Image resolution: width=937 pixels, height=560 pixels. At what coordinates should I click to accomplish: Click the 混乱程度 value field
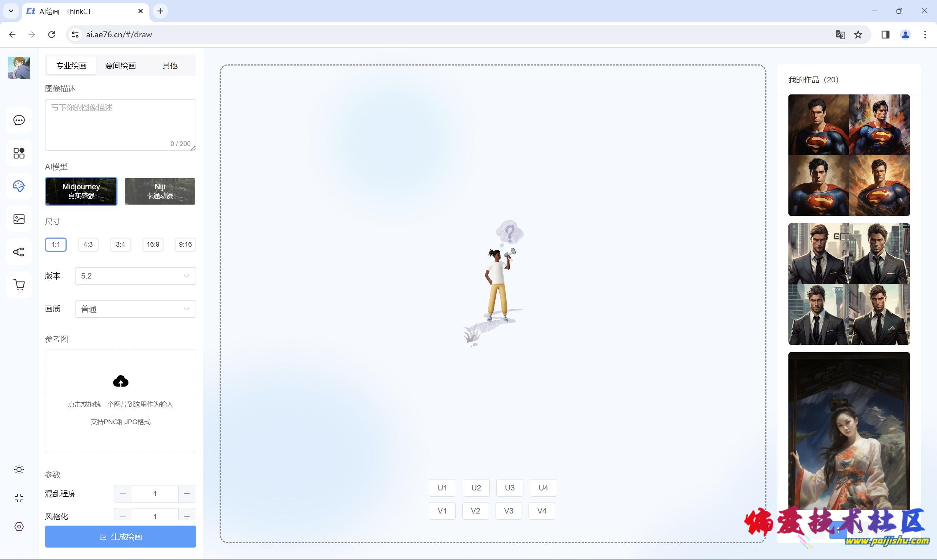click(155, 494)
